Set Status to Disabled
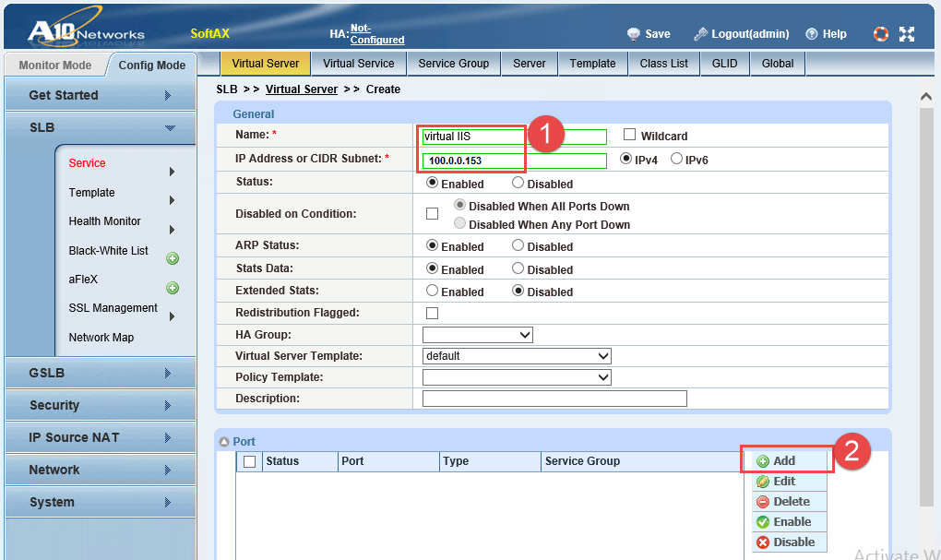The width and height of the screenshot is (941, 560). 518,183
